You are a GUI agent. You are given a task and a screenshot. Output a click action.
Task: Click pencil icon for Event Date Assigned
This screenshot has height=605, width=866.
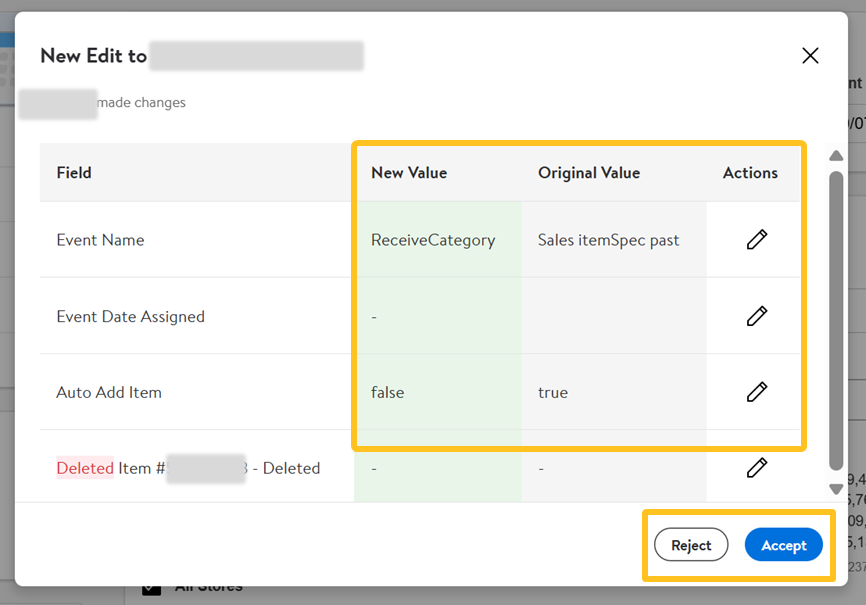pos(757,316)
